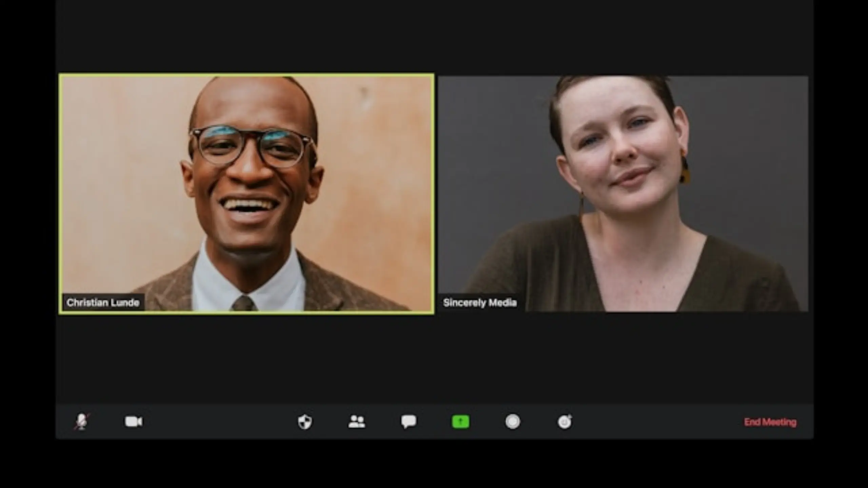
Task: Click the Christian Lunde name label
Action: [103, 302]
